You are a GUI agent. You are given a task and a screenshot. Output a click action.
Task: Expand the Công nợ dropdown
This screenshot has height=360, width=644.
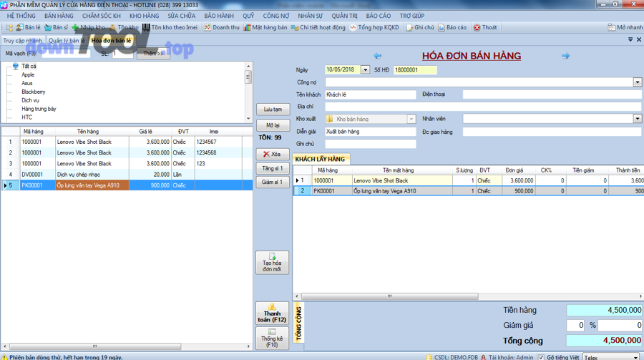[637, 82]
